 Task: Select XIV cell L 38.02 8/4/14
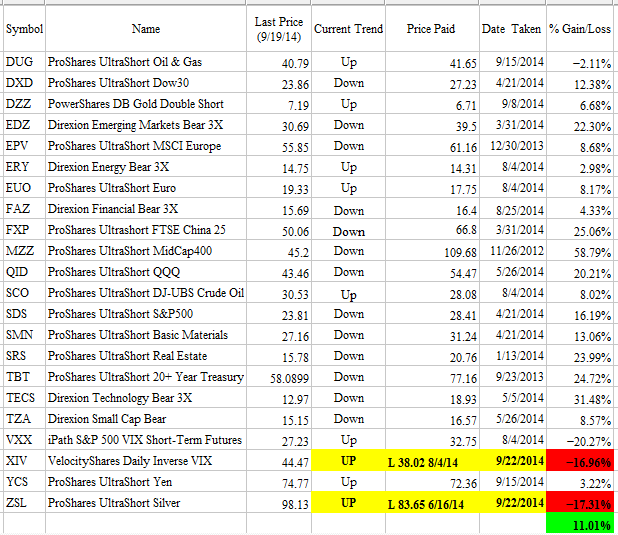pyautogui.click(x=432, y=461)
